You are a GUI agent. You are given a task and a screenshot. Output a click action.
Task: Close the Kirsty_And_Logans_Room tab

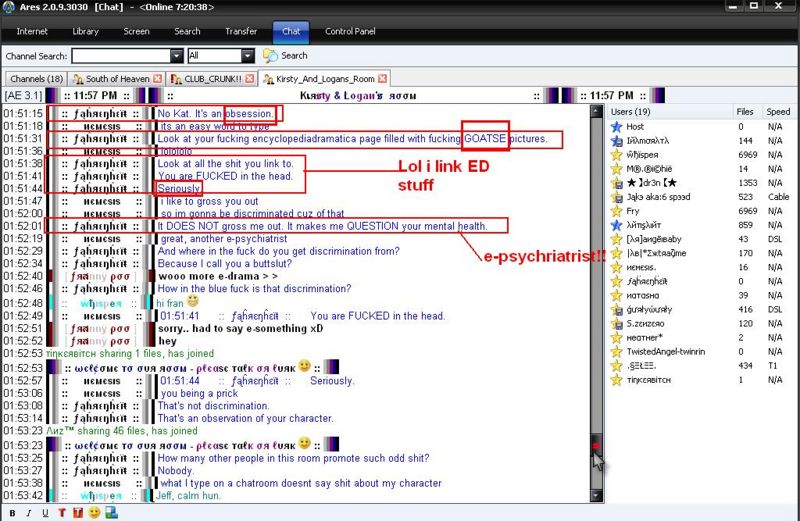pyautogui.click(x=383, y=78)
